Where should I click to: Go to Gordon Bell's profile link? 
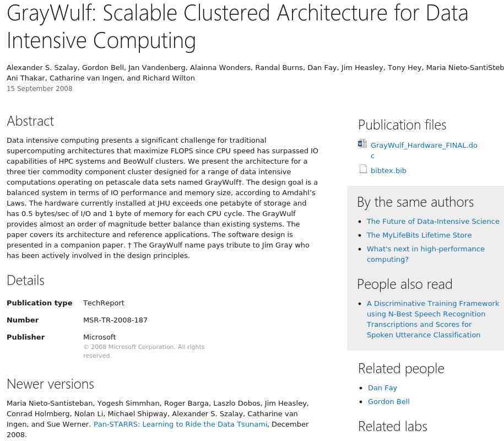click(388, 402)
